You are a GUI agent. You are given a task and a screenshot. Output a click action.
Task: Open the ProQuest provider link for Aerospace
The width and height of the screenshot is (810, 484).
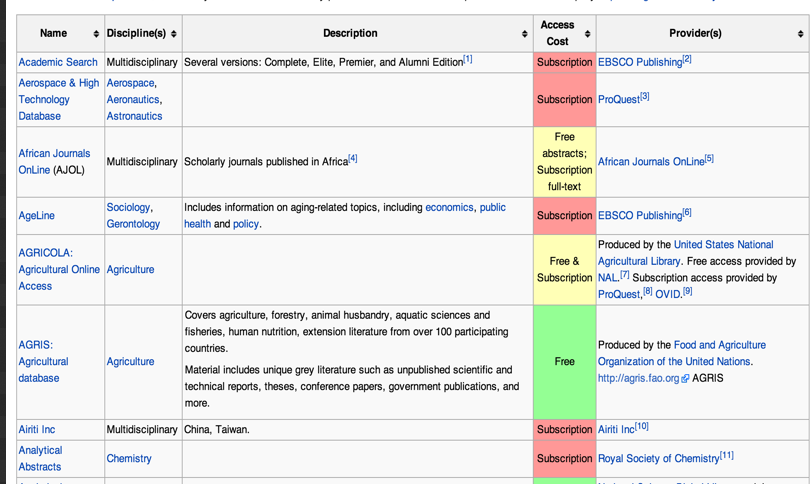tap(619, 99)
